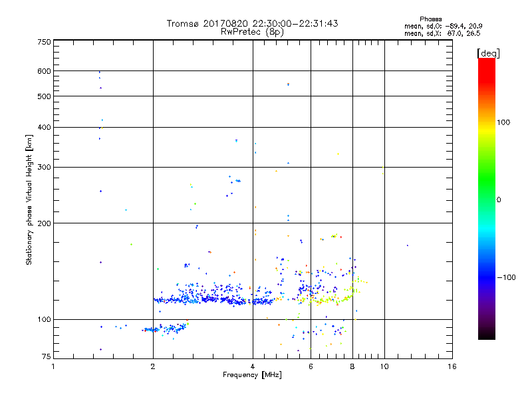Click the y-axis tick label "75"
Image resolution: width=532 pixels, height=399 pixels.
point(47,356)
